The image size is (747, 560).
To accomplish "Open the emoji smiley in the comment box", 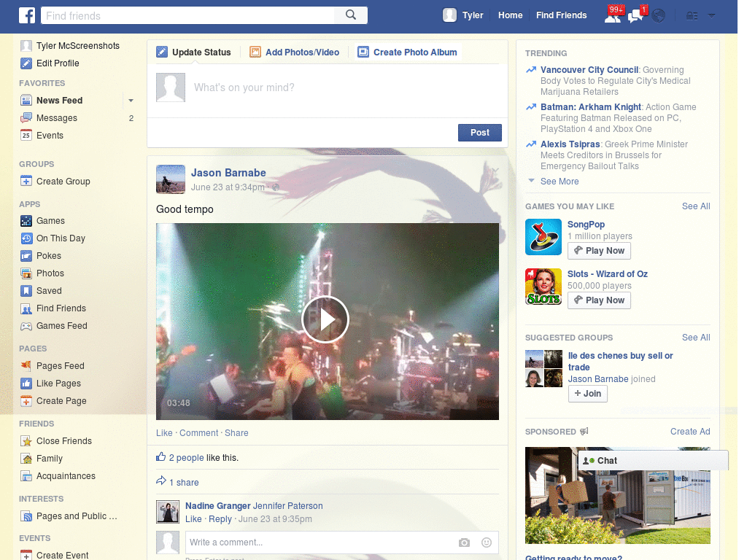I will coord(486,542).
